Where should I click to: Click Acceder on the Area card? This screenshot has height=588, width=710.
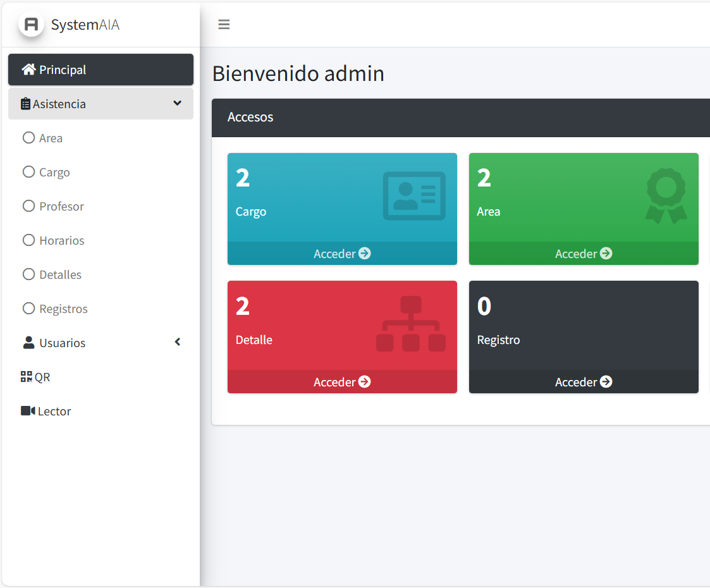pos(583,254)
